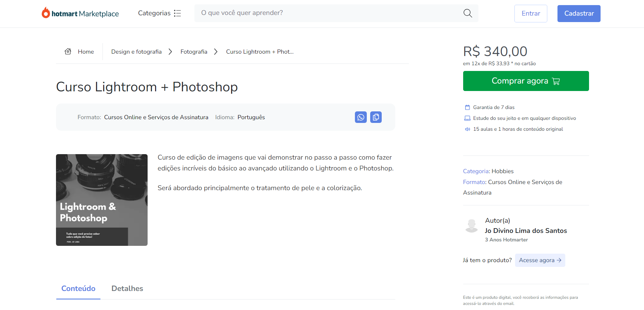
Task: Click the Hobbies category text
Action: coord(503,171)
